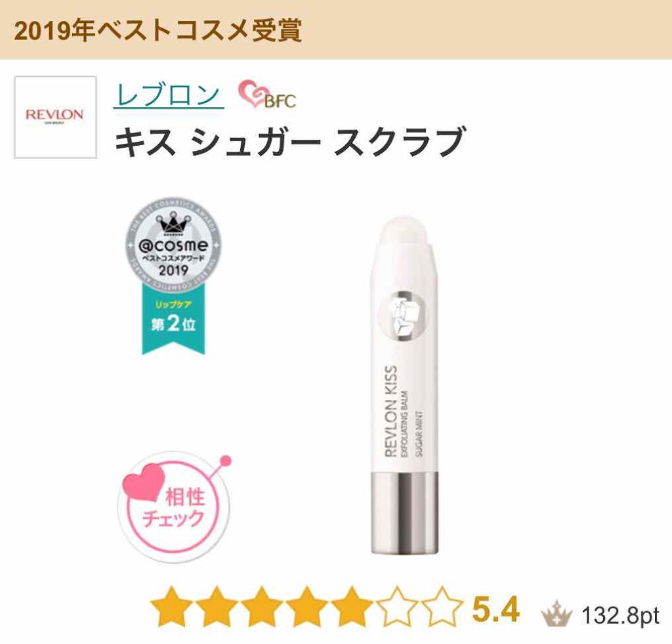Click the third gold rating star
The image size is (672, 644).
pos(261,607)
